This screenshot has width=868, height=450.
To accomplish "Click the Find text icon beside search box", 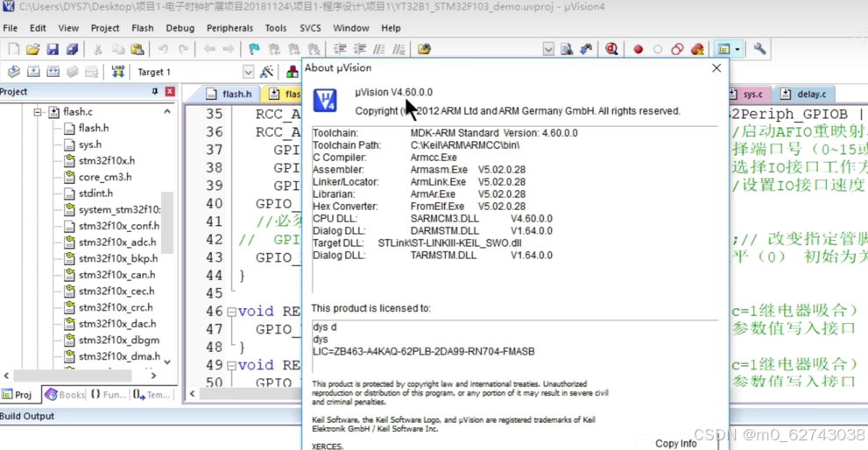I will (567, 49).
